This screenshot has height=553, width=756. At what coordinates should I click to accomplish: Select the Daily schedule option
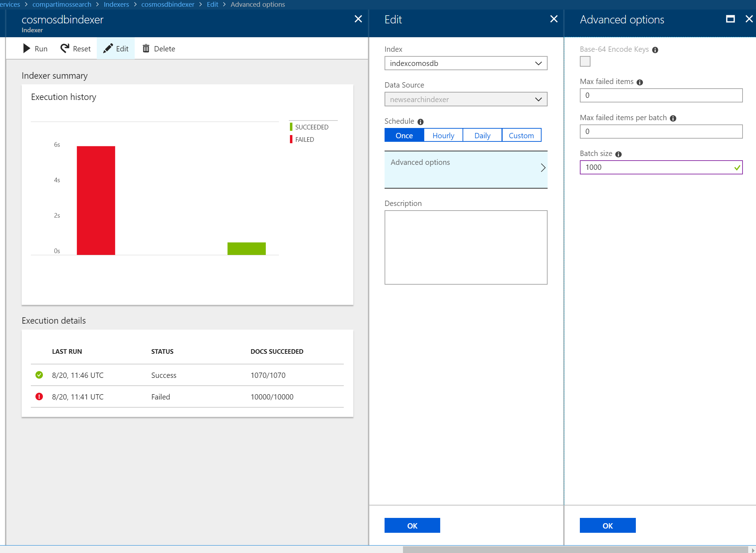point(482,135)
